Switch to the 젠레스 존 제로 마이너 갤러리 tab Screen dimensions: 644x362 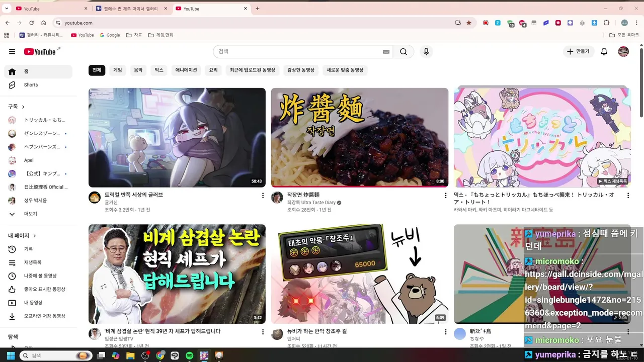[x=131, y=9]
